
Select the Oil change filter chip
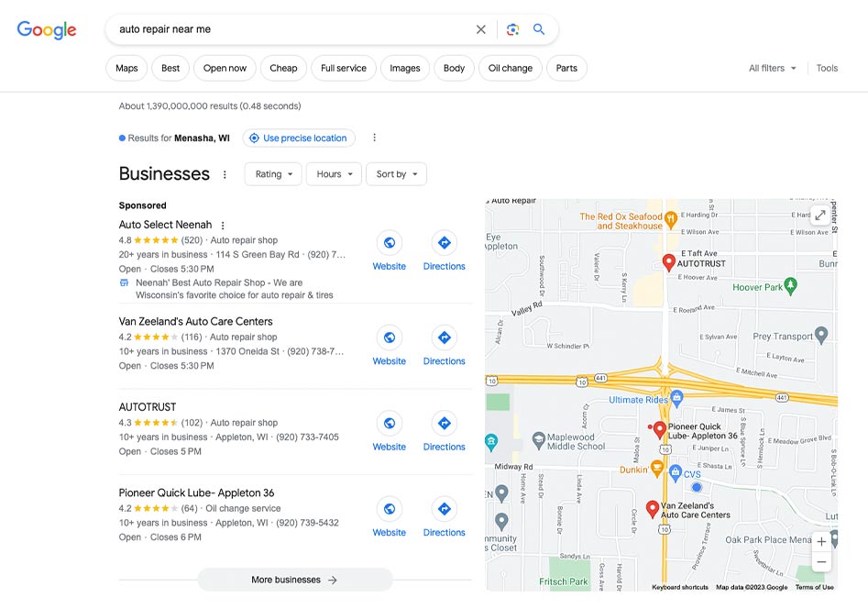511,68
